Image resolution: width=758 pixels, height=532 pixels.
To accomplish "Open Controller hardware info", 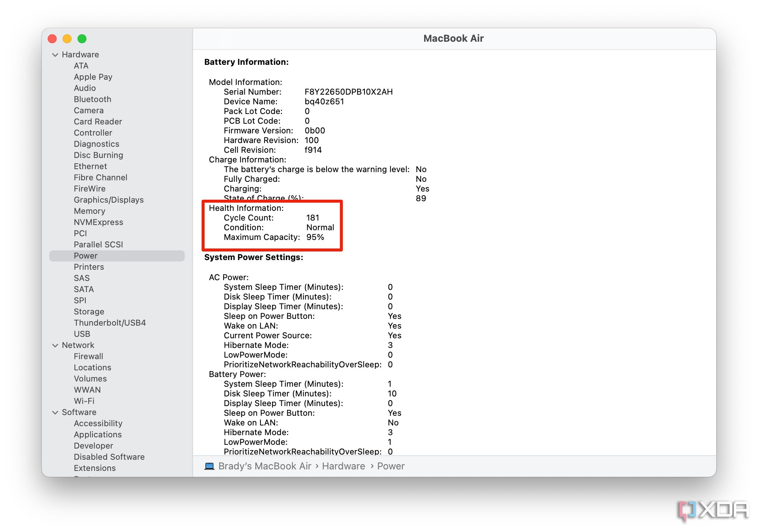I will [x=93, y=133].
